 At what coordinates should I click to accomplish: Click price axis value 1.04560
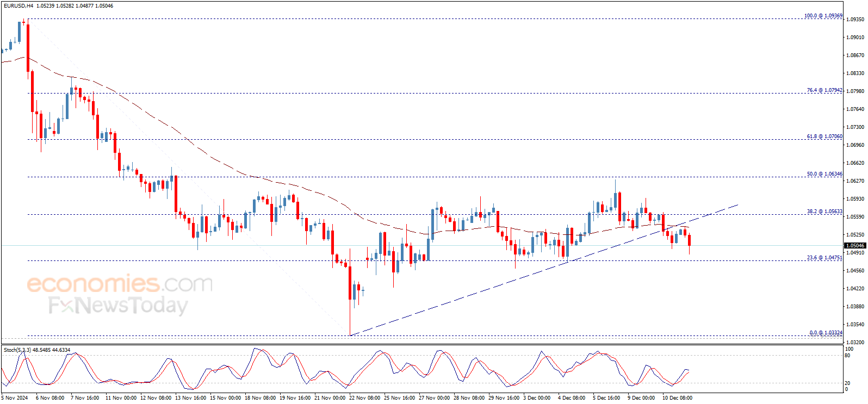pyautogui.click(x=855, y=271)
